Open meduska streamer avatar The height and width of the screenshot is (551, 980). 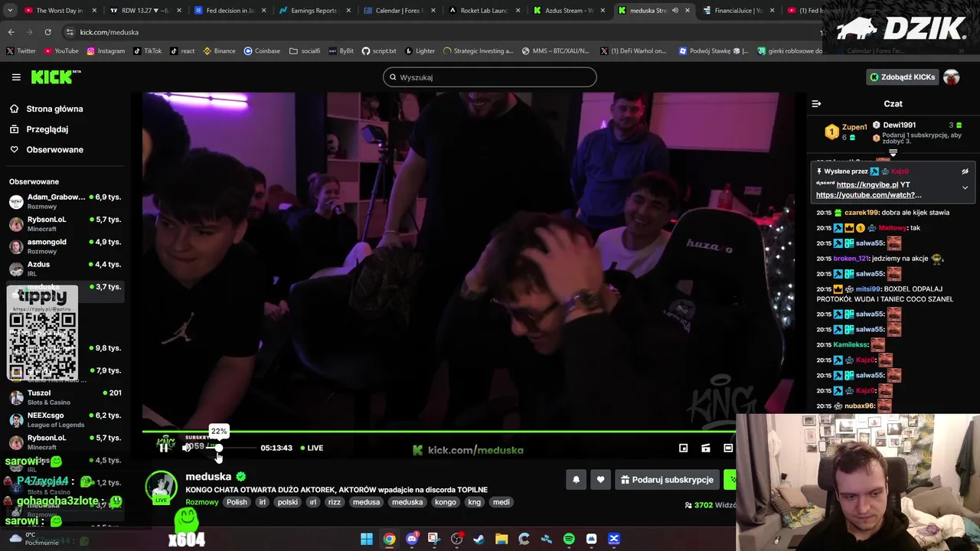(161, 487)
